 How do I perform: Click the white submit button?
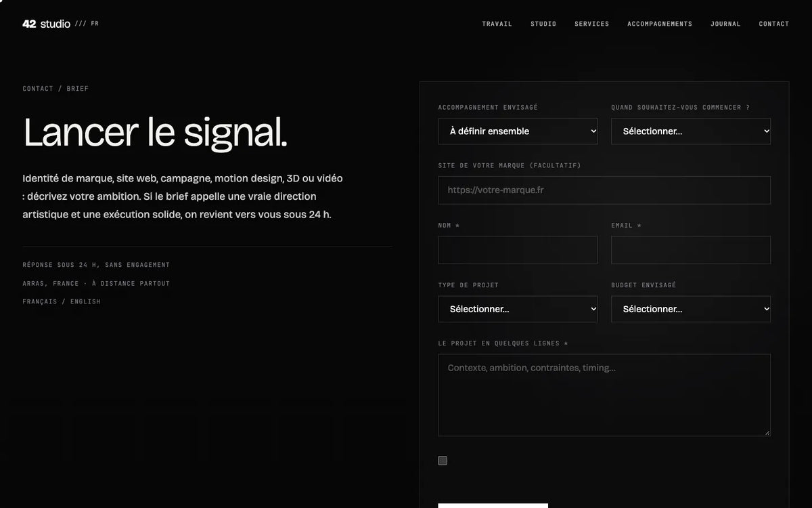(x=493, y=505)
